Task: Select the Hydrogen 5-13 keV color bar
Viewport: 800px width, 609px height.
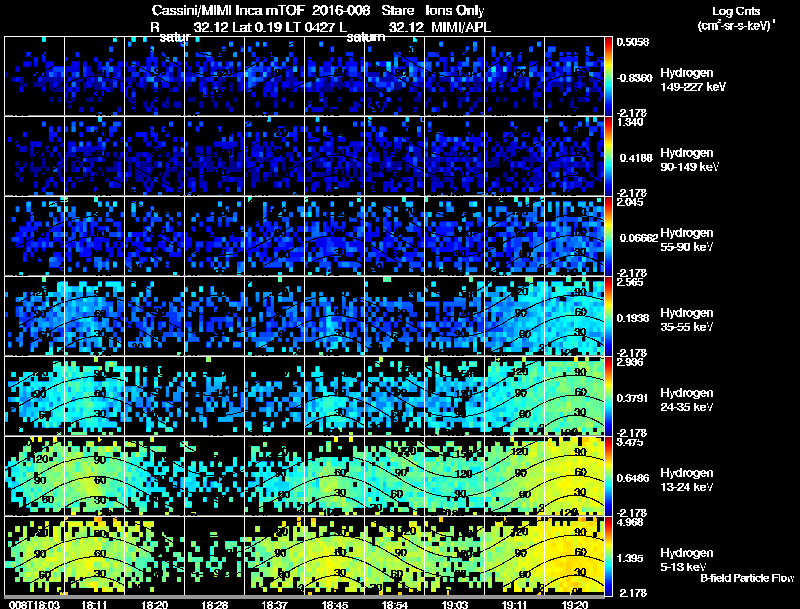Action: coord(610,556)
